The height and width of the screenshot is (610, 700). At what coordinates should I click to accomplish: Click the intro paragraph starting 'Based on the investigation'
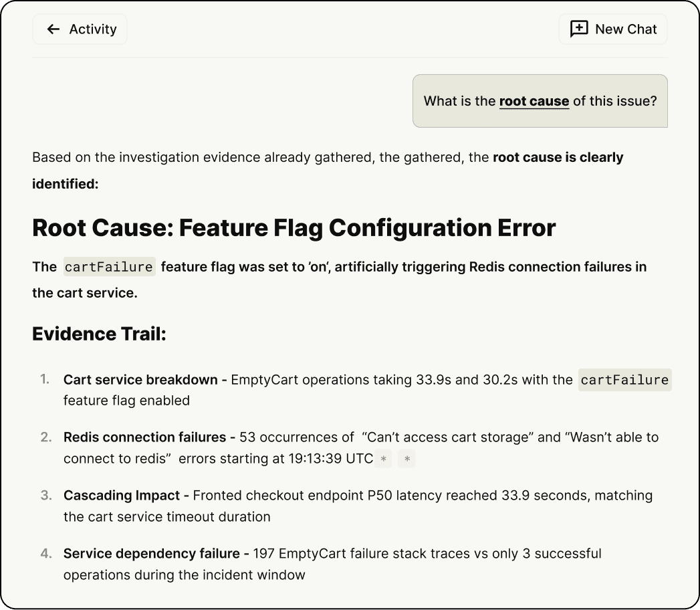coord(261,158)
